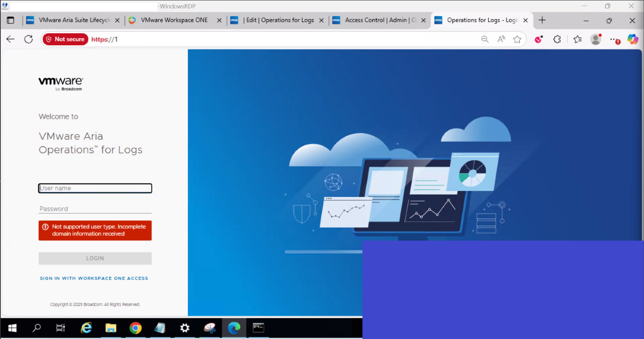Viewport: 644px width, 339px height.
Task: Open the browser Extensions puzzle icon
Action: pos(557,39)
